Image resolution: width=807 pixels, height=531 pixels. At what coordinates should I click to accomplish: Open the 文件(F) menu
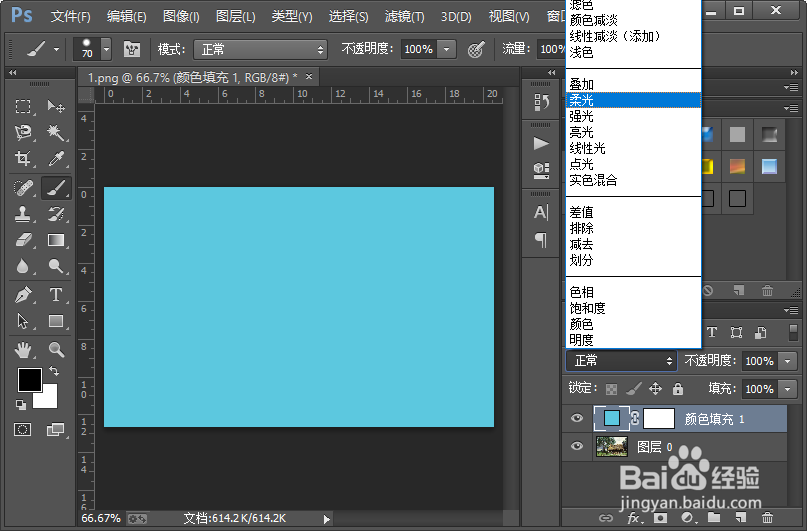click(71, 17)
